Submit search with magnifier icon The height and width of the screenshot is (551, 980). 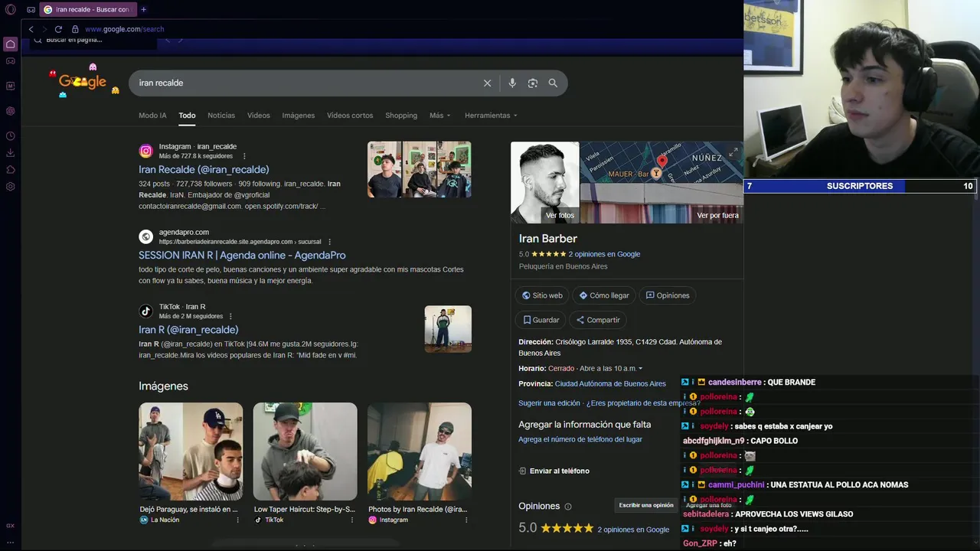[x=553, y=83]
